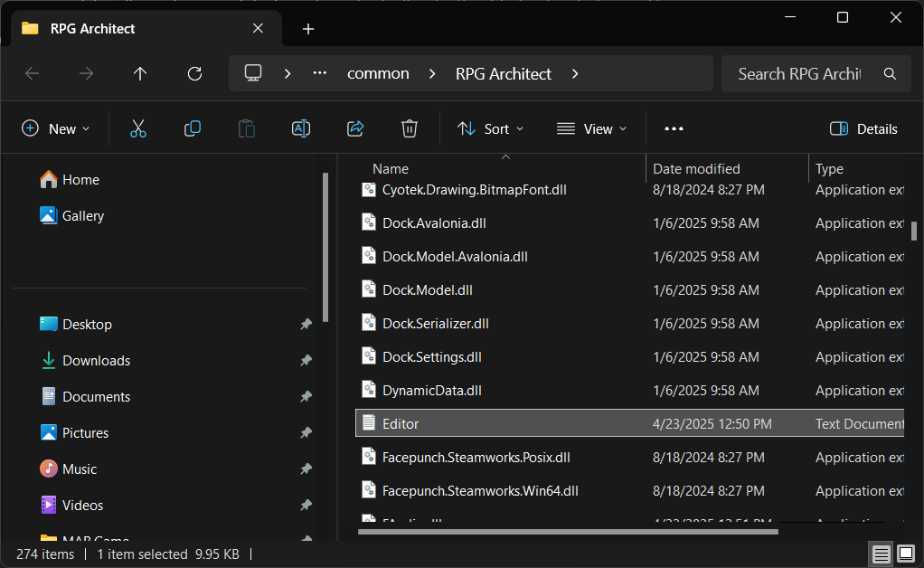Go to Downloads in the sidebar

(x=95, y=360)
